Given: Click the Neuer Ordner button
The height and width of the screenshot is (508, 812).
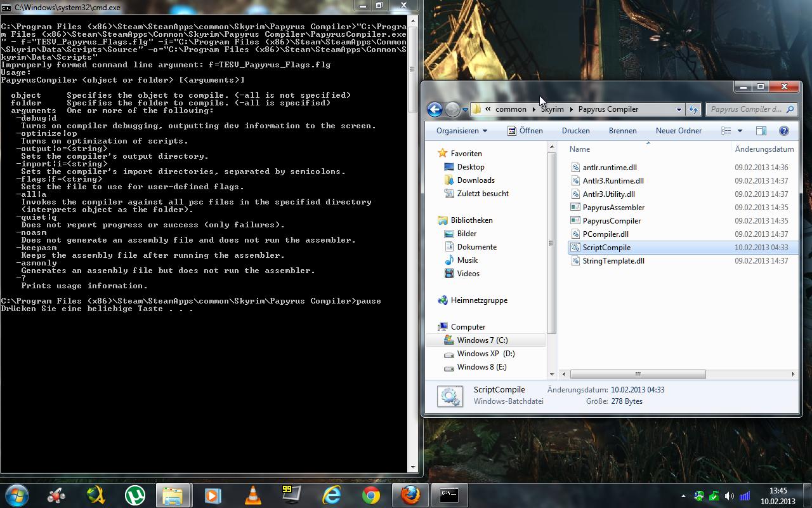Looking at the screenshot, I should click(x=678, y=131).
